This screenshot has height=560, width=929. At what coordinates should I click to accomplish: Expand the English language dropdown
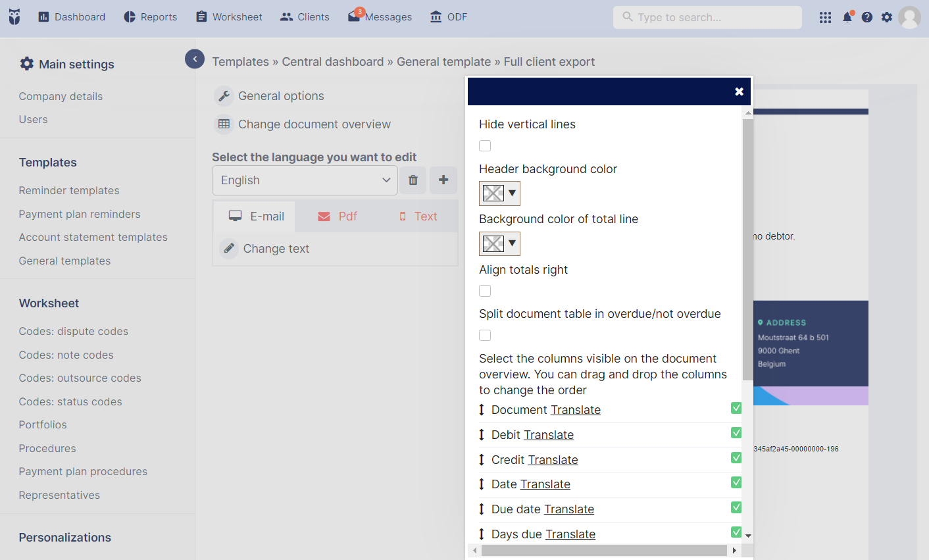click(305, 180)
